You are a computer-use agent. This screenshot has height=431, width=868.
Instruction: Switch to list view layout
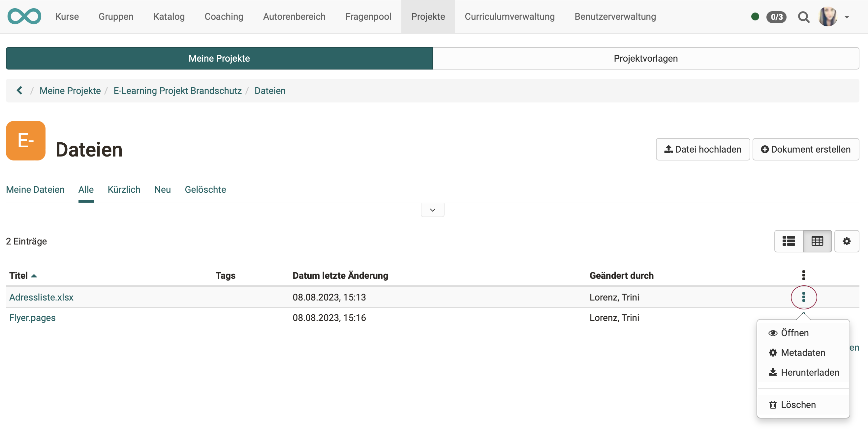tap(789, 241)
